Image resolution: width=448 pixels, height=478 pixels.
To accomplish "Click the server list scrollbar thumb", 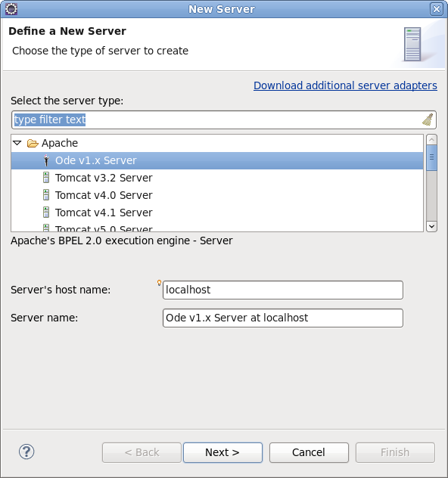I will coord(431,157).
